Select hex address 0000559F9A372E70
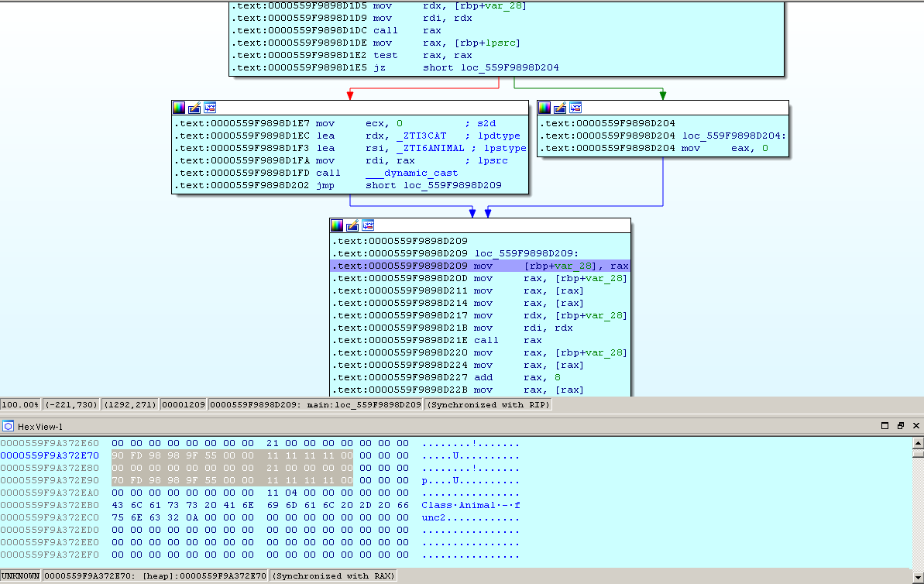This screenshot has height=584, width=924. 50,455
